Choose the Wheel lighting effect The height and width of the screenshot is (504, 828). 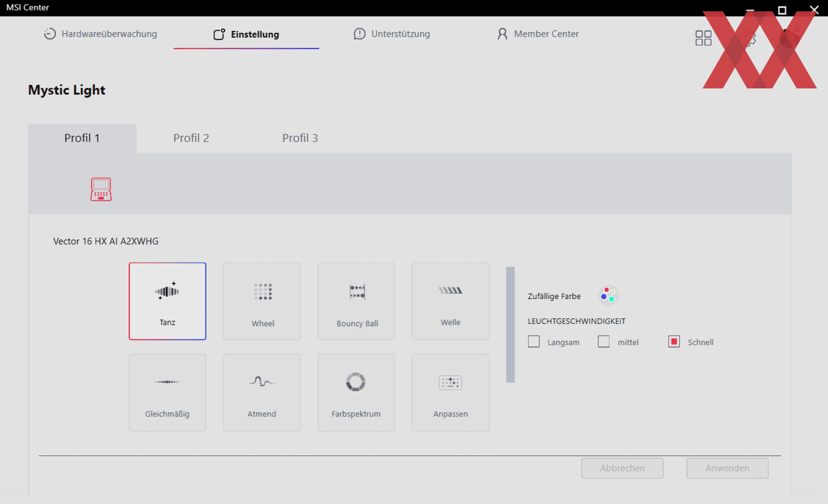(262, 301)
